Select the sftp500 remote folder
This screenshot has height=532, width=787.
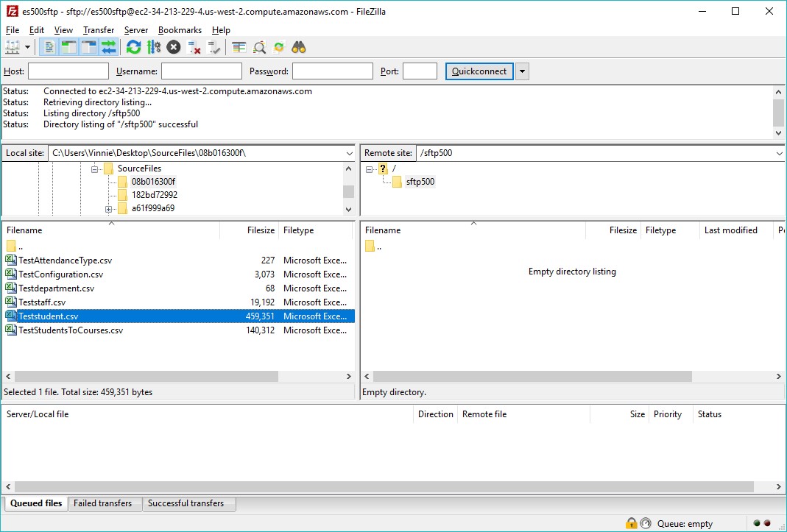coord(420,182)
